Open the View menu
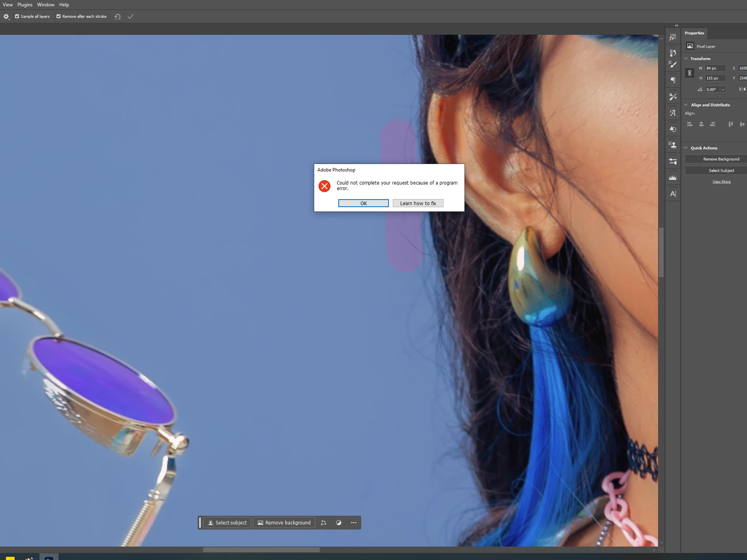This screenshot has width=747, height=560. 8,5
